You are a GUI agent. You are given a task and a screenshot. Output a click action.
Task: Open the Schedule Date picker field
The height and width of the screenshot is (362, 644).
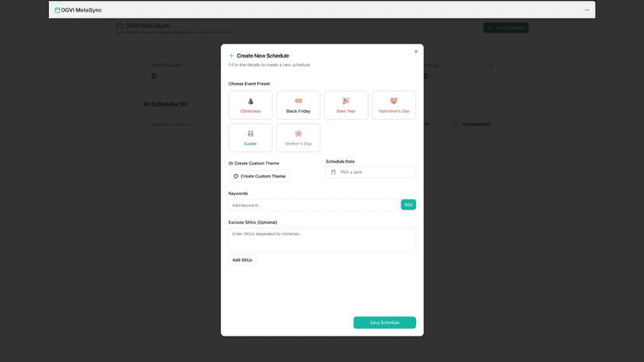pyautogui.click(x=370, y=172)
